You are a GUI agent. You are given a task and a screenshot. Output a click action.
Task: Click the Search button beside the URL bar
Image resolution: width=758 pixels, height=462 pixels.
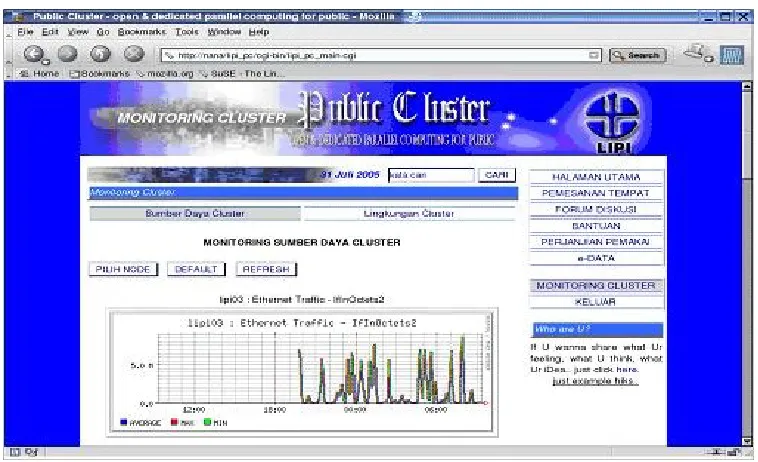coord(638,56)
